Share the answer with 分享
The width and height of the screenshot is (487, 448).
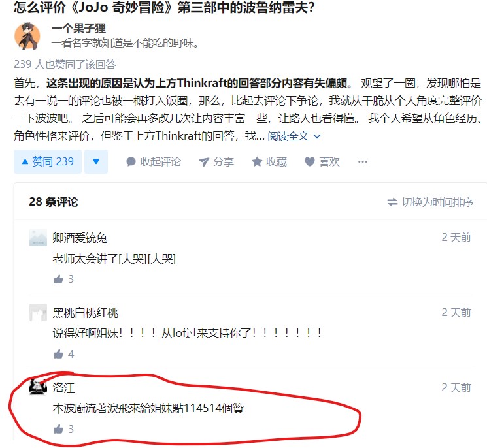point(216,162)
